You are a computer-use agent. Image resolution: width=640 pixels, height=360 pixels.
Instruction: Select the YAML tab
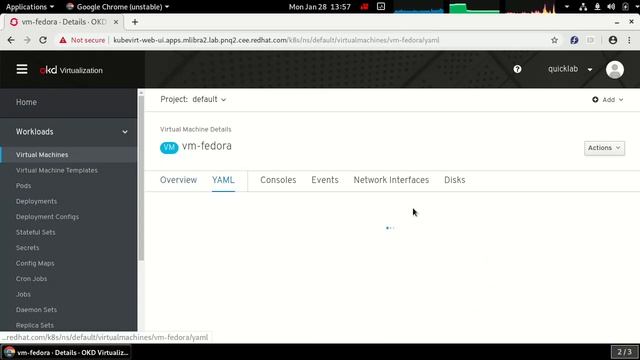223,180
